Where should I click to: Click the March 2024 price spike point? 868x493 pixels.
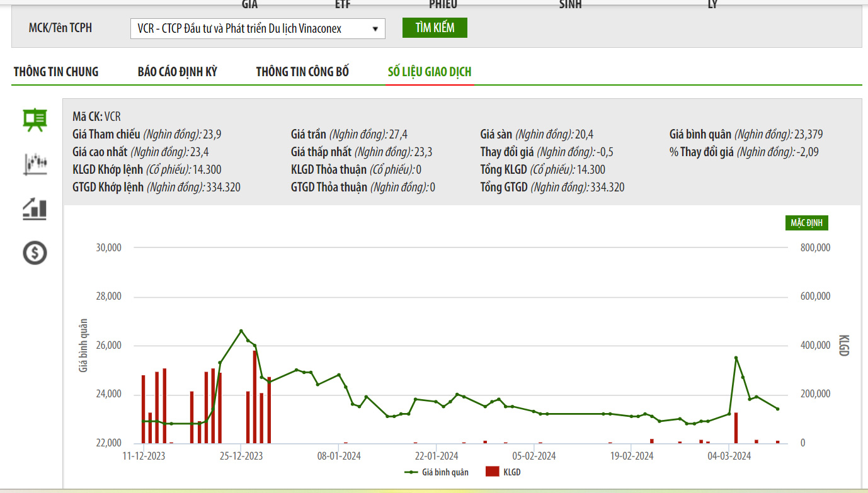[x=736, y=358]
